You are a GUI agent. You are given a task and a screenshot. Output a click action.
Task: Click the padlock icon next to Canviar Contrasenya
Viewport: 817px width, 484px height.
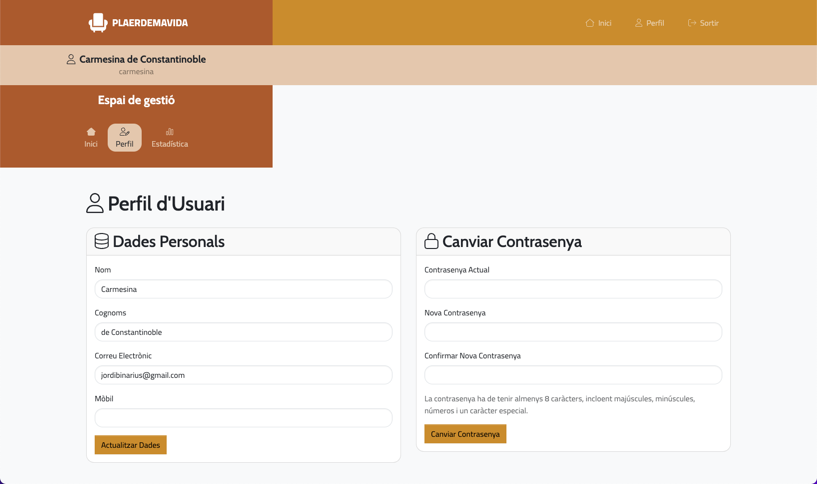click(x=431, y=241)
